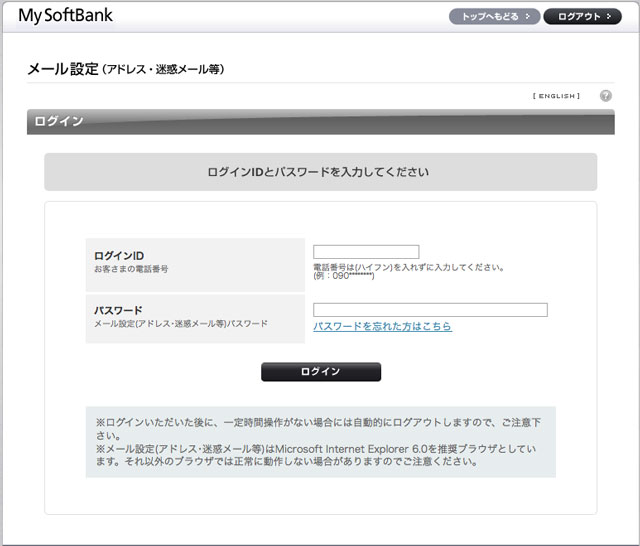Click the automatic logout warning note
Image resolution: width=640 pixels, height=546 pixels.
[318, 428]
